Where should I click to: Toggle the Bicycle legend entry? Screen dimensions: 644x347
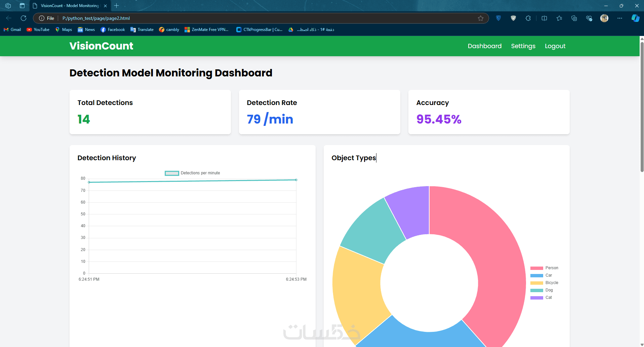click(x=544, y=283)
